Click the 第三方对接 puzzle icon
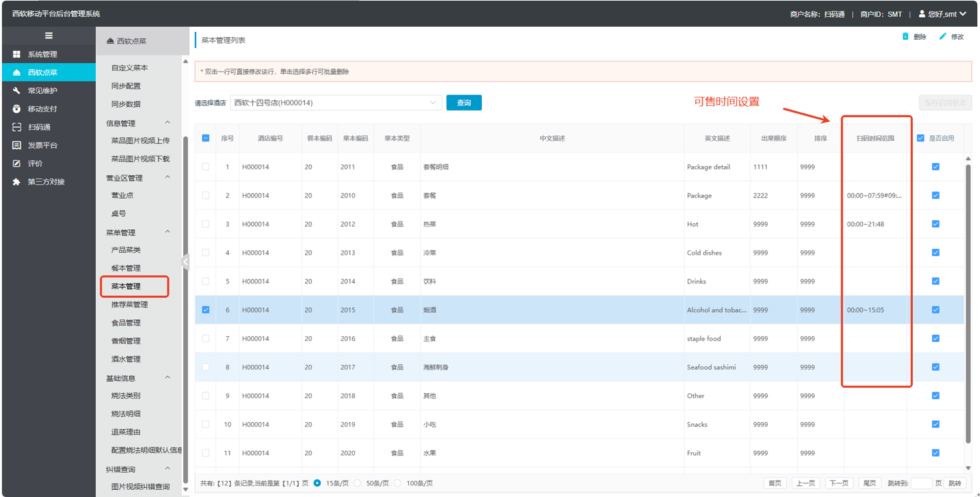Image resolution: width=980 pixels, height=497 pixels. pos(17,182)
